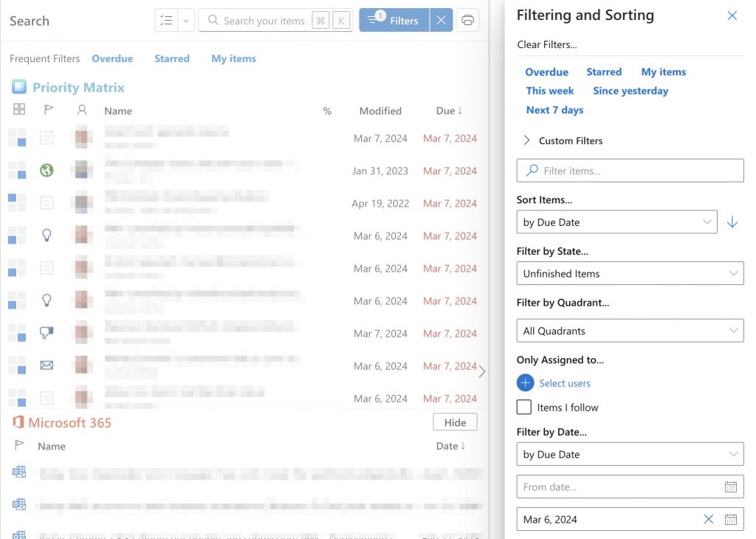Click the printer icon in the toolbar

pos(467,20)
